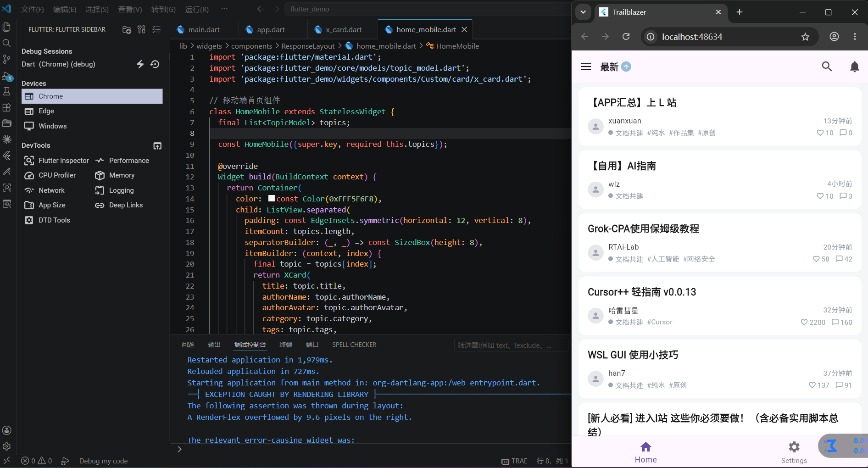Viewport: 868px width, 468px height.
Task: Open Deep Links tool
Action: click(119, 205)
